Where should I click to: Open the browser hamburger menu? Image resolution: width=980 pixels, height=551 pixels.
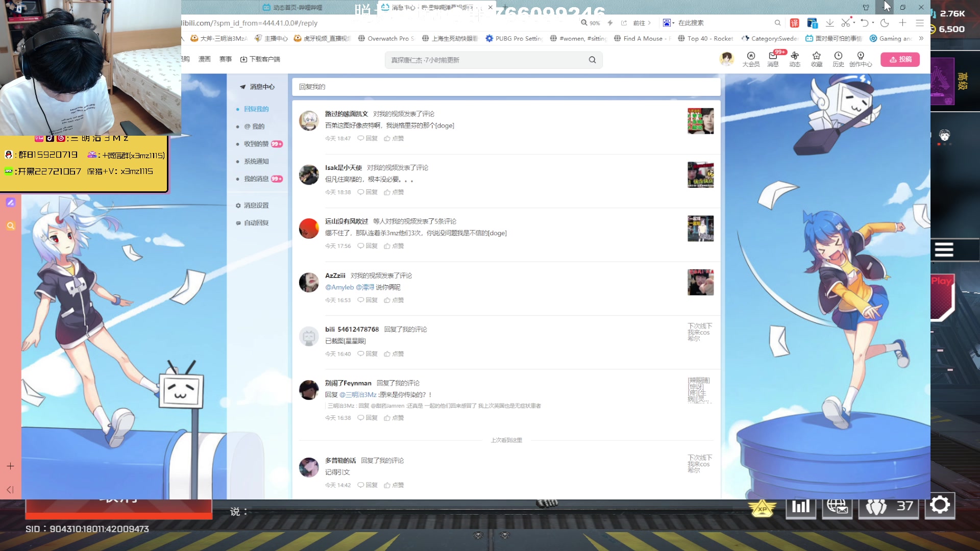[x=920, y=23]
